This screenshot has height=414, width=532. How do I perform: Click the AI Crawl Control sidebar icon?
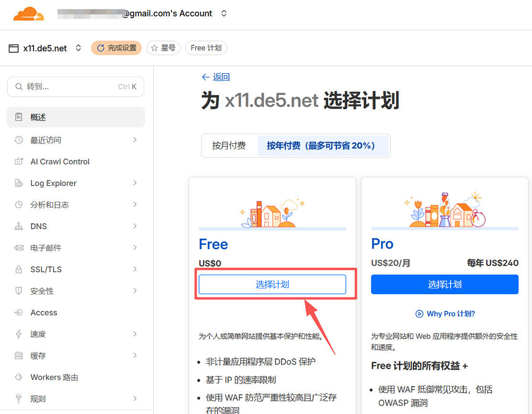coord(19,162)
